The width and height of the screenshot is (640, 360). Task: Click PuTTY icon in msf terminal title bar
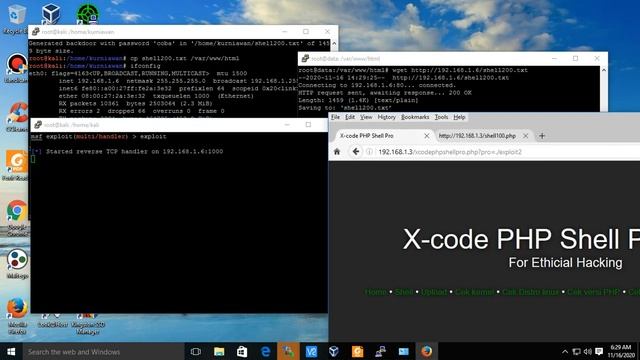[38, 125]
